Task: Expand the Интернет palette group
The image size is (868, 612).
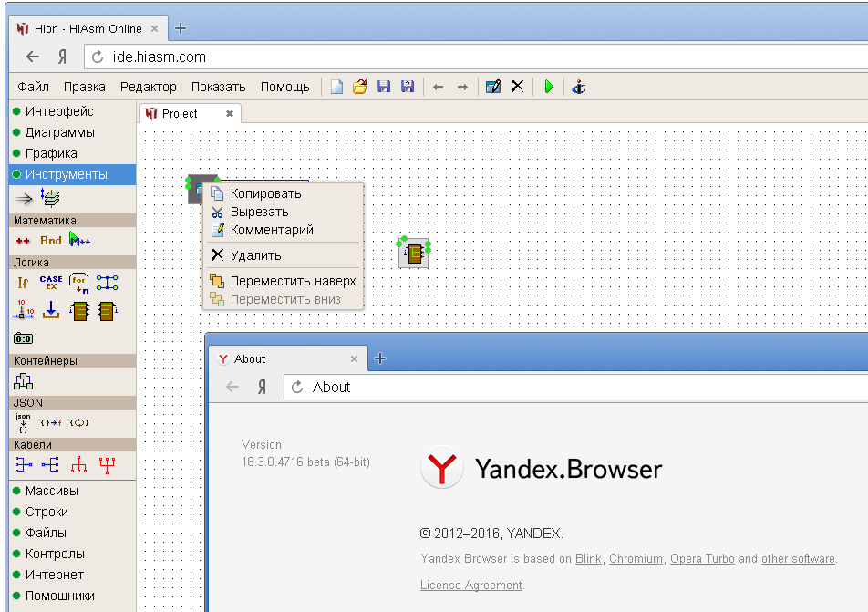Action: (x=73, y=575)
